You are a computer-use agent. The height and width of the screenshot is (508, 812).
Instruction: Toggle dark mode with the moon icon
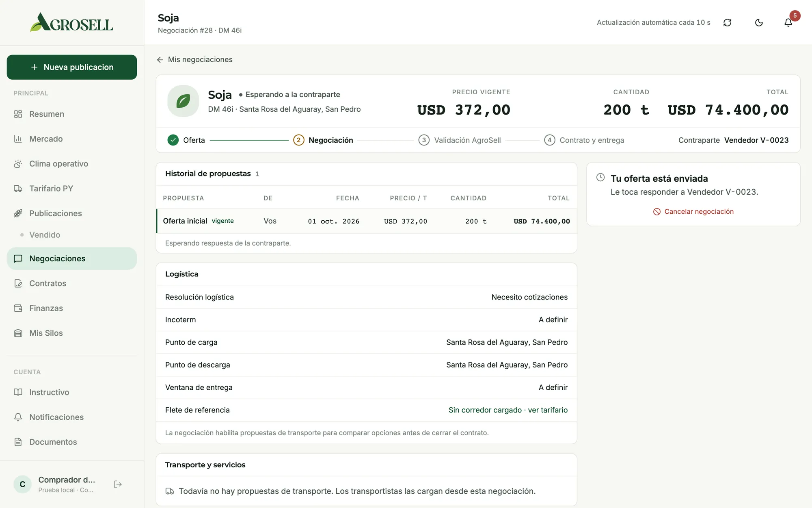point(759,22)
